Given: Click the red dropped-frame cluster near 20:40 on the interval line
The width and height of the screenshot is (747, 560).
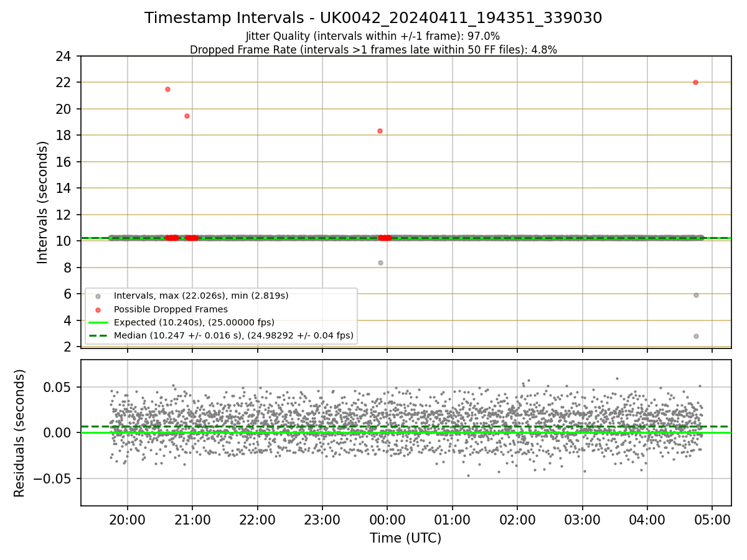Looking at the screenshot, I should pos(172,238).
